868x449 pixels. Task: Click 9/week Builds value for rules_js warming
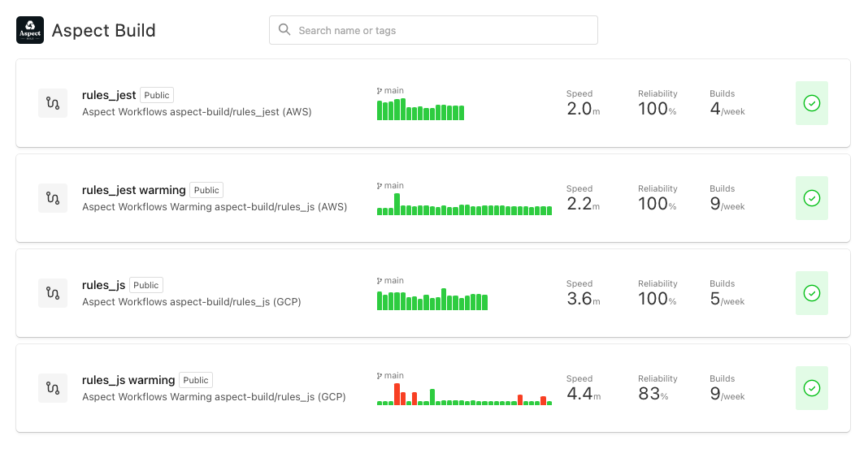(727, 395)
